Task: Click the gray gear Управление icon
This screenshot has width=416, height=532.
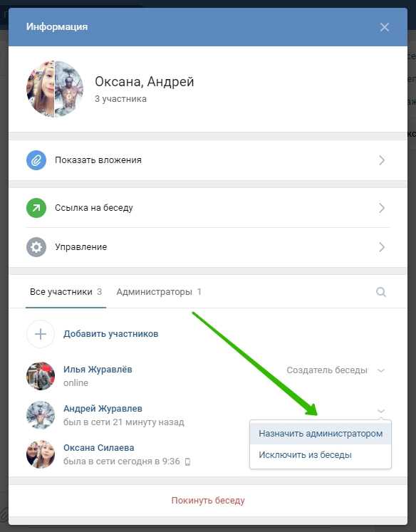Action: 36,247
